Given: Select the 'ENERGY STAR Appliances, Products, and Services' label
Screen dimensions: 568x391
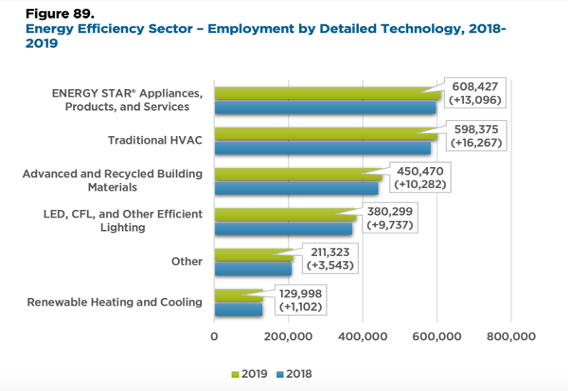Looking at the screenshot, I should point(127,100).
